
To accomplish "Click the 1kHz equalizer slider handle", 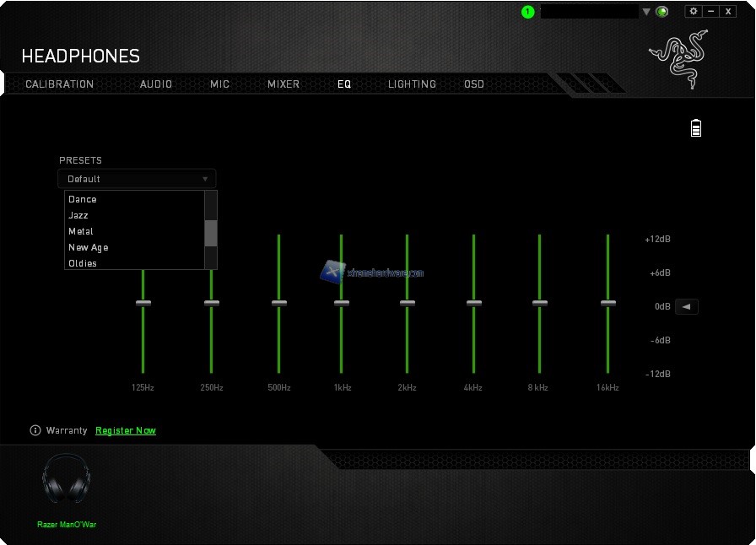I will pyautogui.click(x=341, y=303).
